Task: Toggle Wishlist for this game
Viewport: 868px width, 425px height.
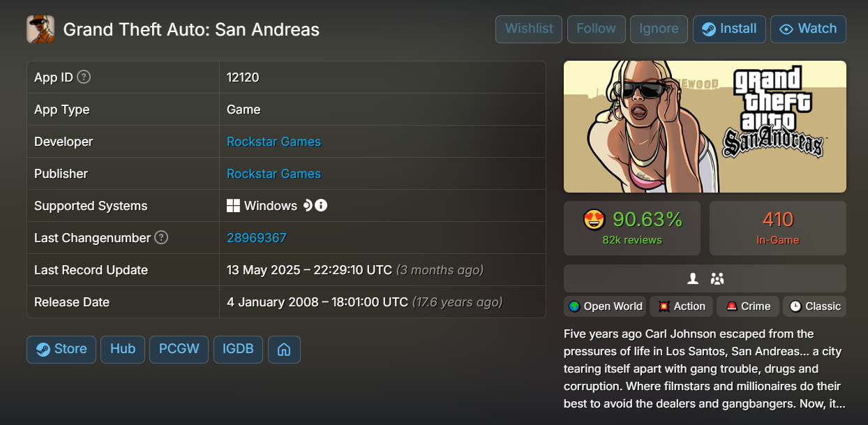Action: 529,29
